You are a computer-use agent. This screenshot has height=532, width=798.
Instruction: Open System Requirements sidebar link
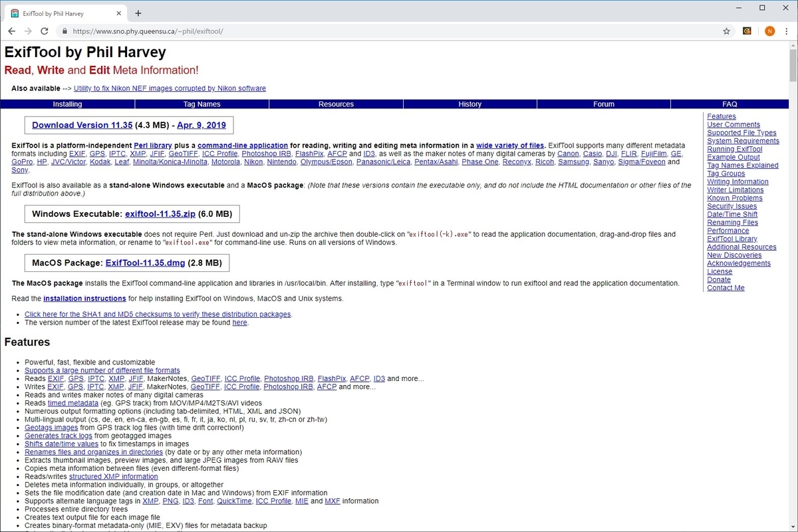743,141
